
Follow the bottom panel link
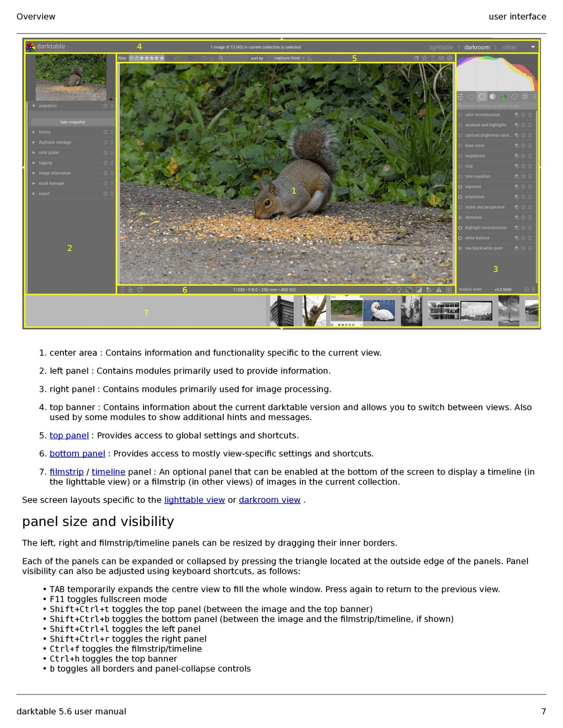(x=77, y=454)
